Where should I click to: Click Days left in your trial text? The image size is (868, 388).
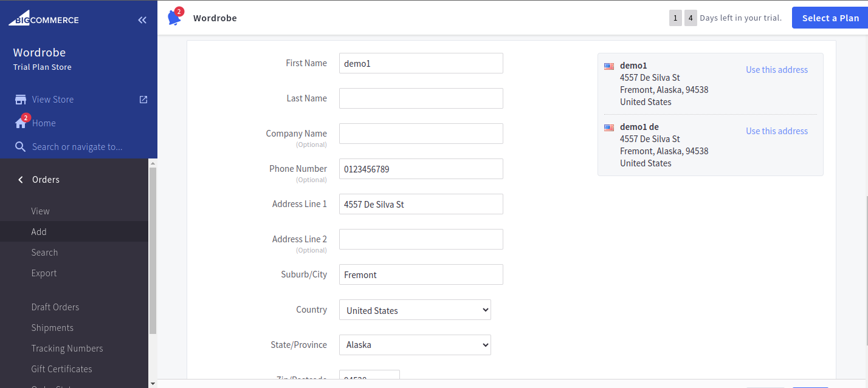740,18
